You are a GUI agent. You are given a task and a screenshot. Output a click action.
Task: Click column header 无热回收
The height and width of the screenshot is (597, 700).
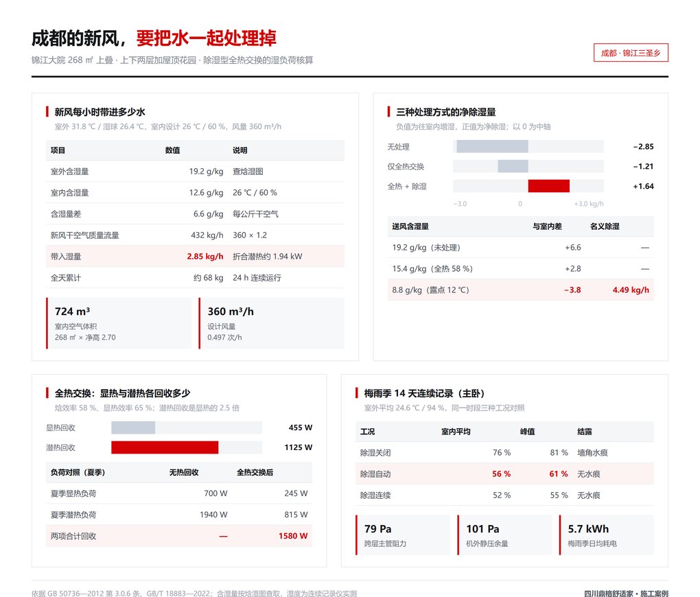tap(183, 472)
